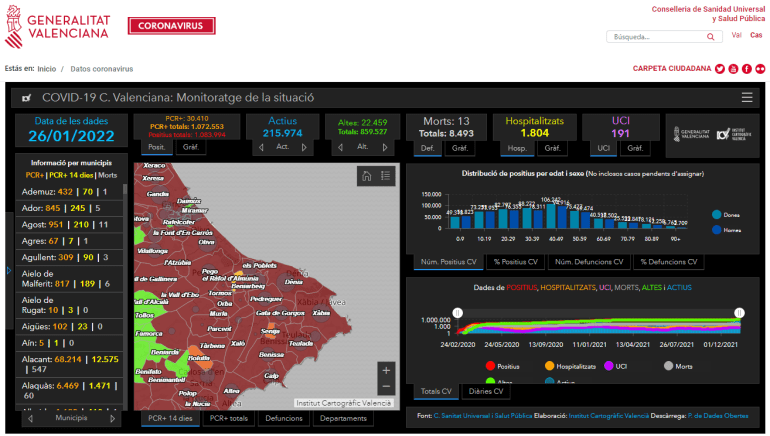
Task: Open the Facebook social icon
Action: (746, 69)
